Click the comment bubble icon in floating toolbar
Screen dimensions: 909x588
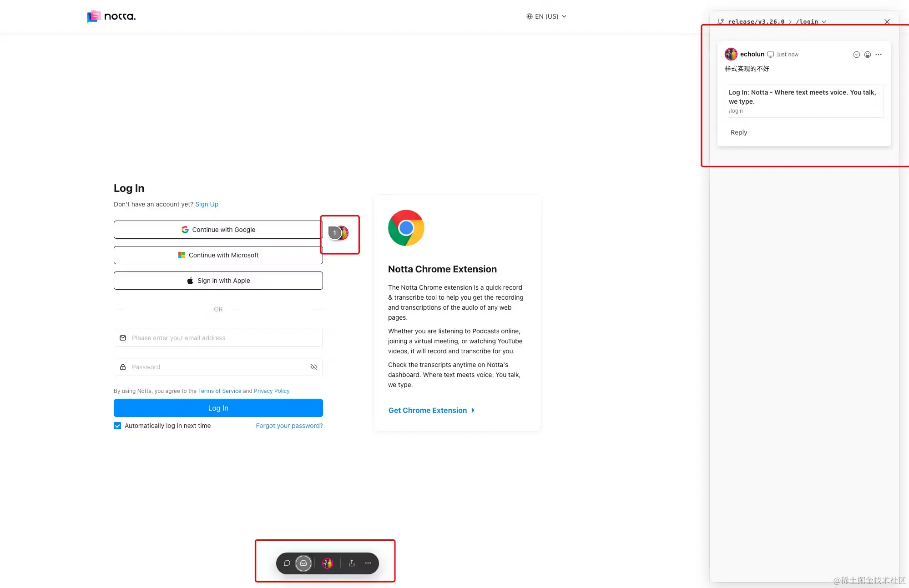point(287,563)
